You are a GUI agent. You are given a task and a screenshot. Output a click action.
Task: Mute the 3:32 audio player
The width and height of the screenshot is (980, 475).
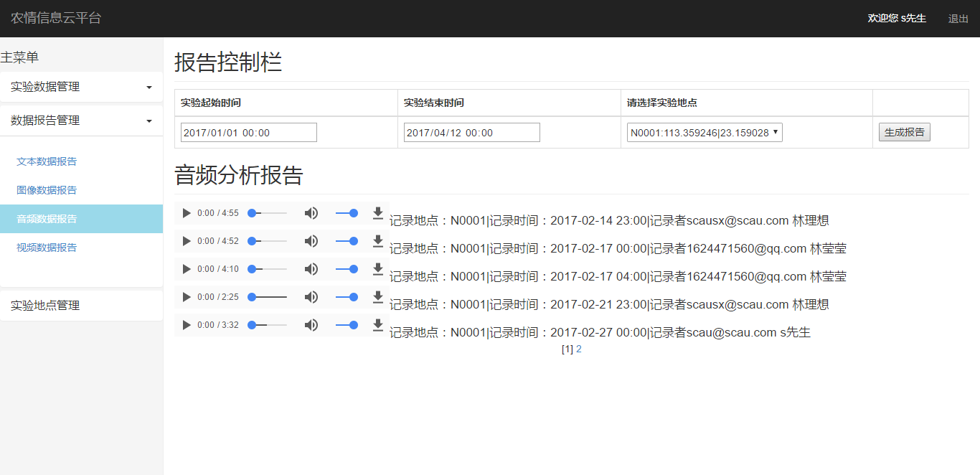click(311, 325)
